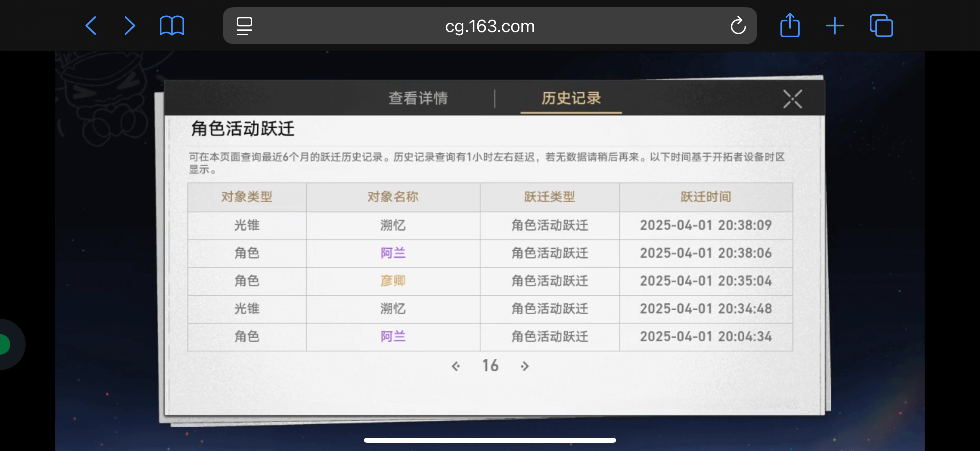This screenshot has height=451, width=980.
Task: Go to next records page
Action: [x=525, y=366]
